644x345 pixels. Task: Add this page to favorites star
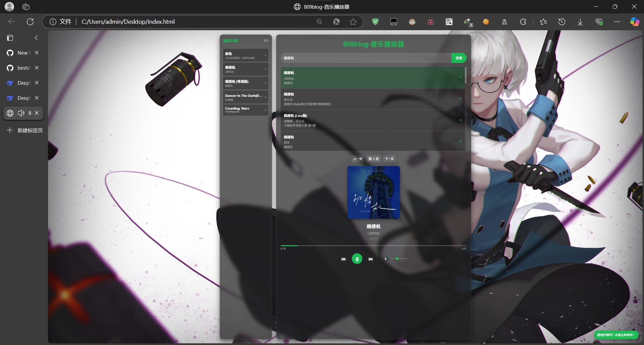pyautogui.click(x=353, y=22)
